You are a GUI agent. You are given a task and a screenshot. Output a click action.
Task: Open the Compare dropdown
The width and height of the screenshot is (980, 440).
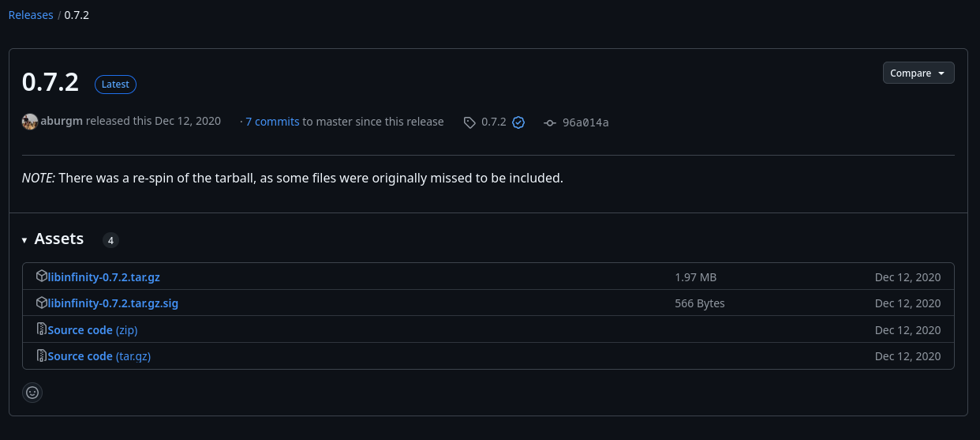(918, 73)
